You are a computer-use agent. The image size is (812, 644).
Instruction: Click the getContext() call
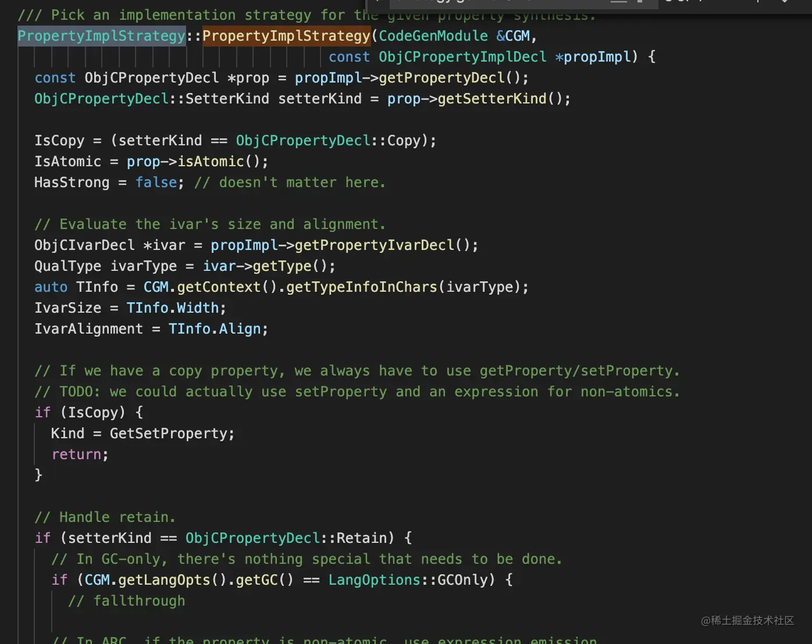pos(227,287)
